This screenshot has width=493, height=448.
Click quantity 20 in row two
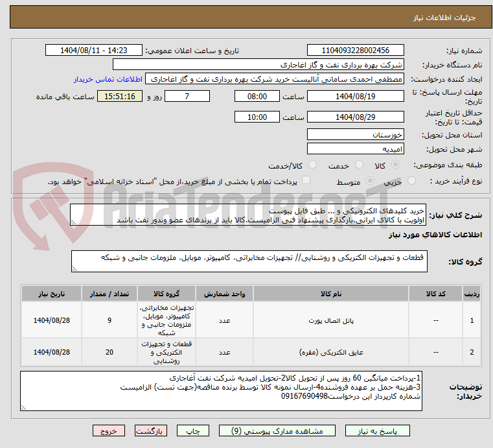109,352
